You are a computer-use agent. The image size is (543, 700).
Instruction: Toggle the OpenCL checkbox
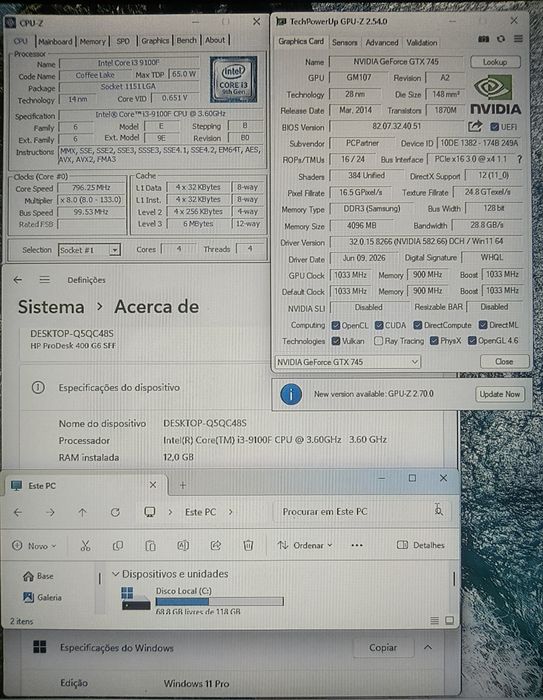(336, 325)
